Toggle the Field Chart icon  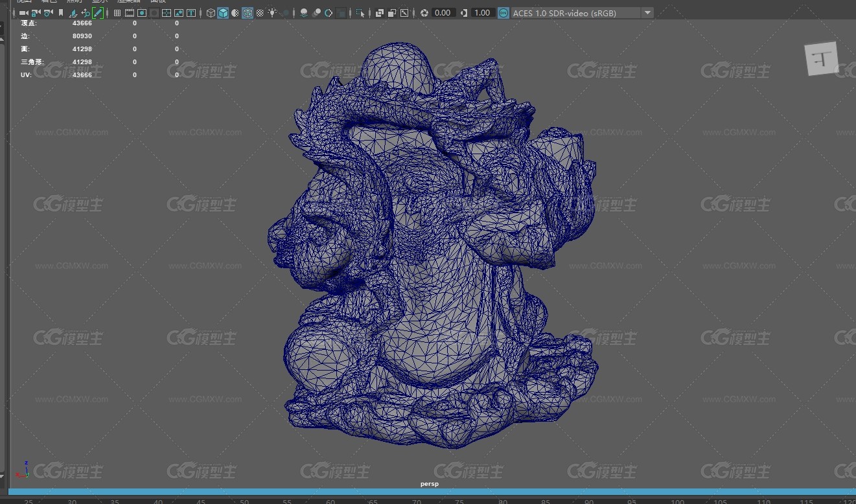tap(167, 13)
